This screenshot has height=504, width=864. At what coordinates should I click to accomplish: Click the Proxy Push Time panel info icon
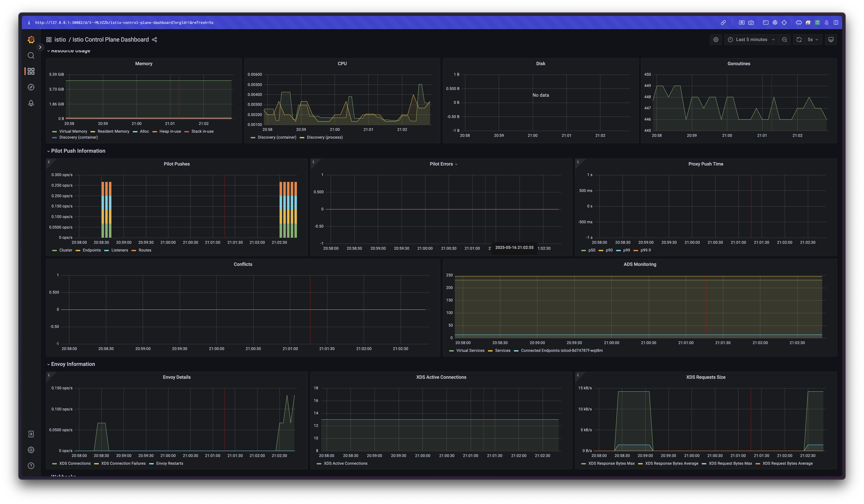tap(578, 162)
